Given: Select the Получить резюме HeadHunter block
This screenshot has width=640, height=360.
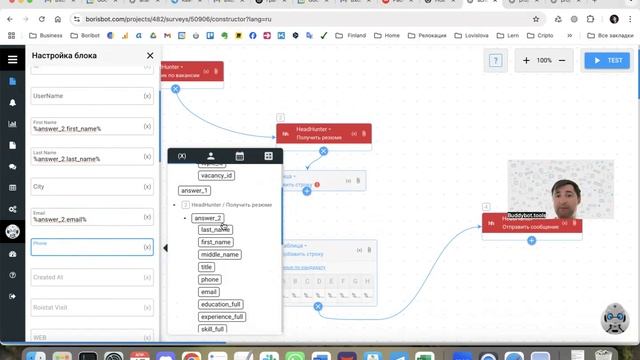Looking at the screenshot, I should click(324, 133).
